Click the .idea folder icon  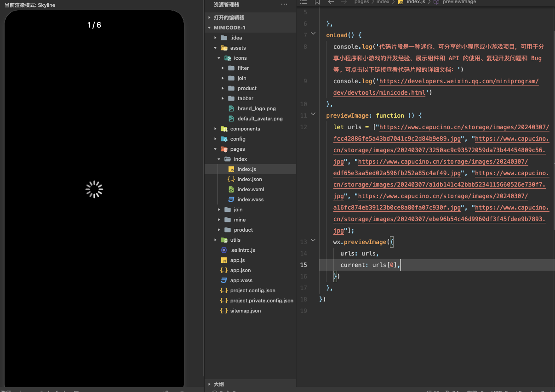click(x=224, y=38)
